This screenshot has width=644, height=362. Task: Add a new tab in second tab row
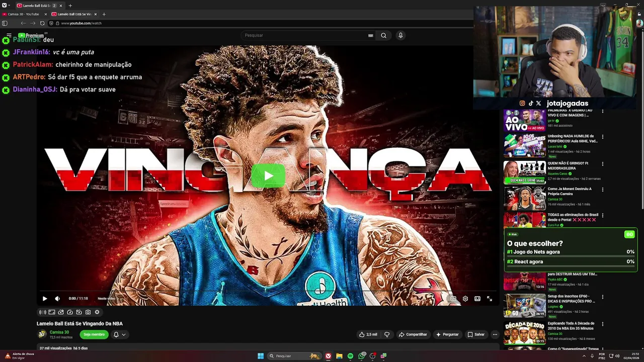(104, 14)
